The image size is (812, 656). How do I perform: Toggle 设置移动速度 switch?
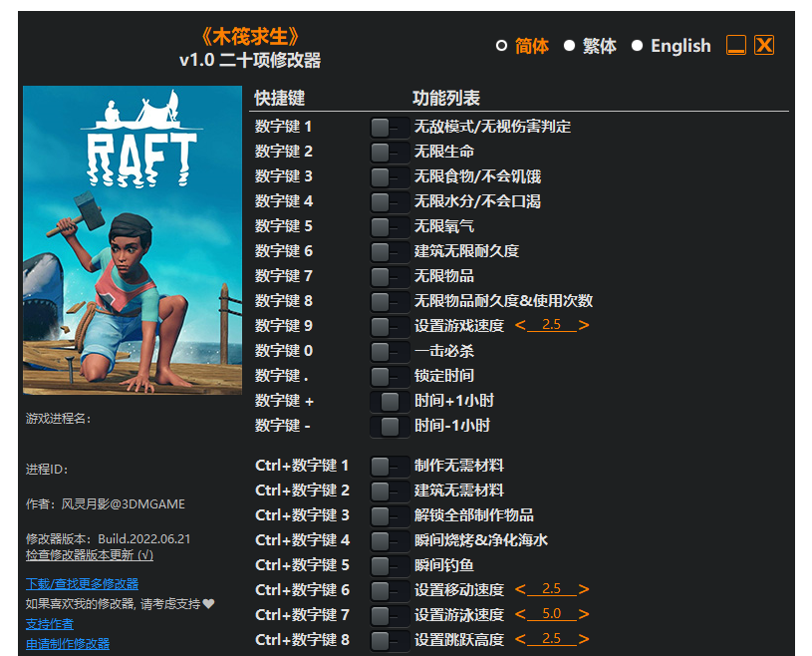[x=390, y=590]
